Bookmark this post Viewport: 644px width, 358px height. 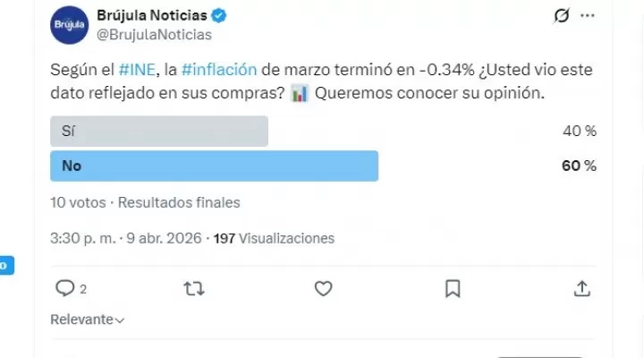[x=453, y=288]
